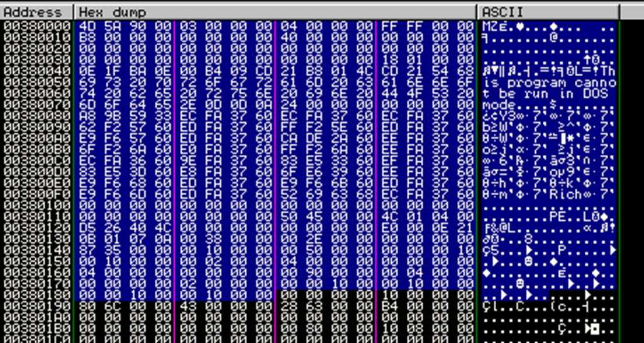Viewport: 644px width, 343px height.
Task: Click the 4D byte starting row 00380000
Action: click(86, 26)
